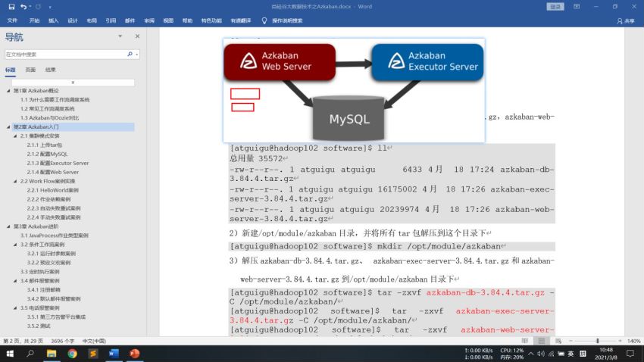644x362 pixels.
Task: Click the page count status bar entry
Action: (x=23, y=341)
